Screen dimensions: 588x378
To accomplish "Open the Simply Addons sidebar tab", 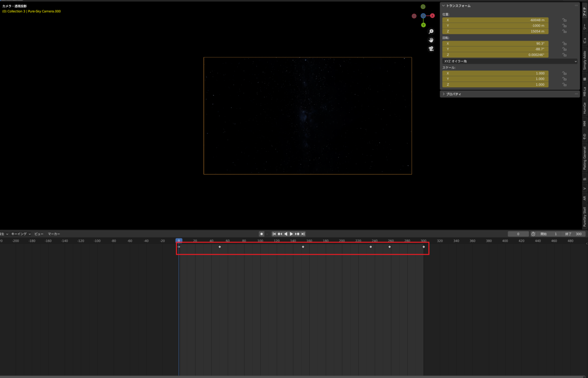I will [x=584, y=60].
